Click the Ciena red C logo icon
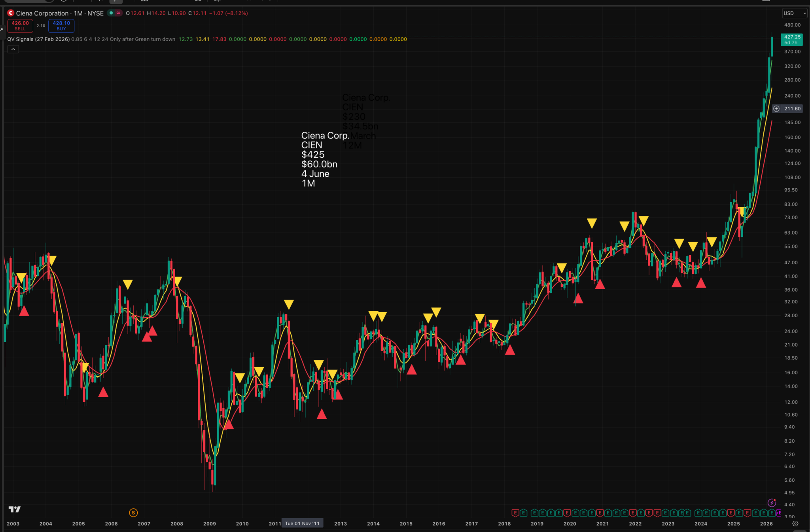This screenshot has height=532, width=810. click(x=11, y=13)
